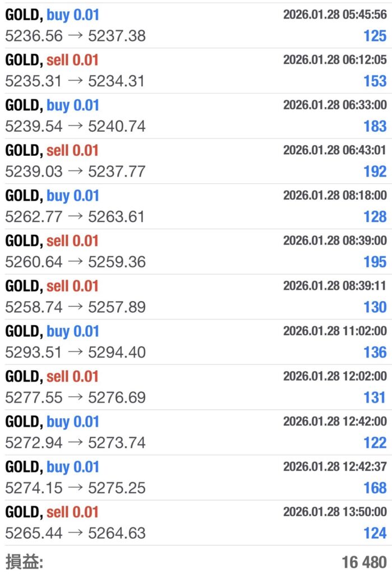Tap the 損益 label
The image size is (392, 574).
tap(24, 562)
